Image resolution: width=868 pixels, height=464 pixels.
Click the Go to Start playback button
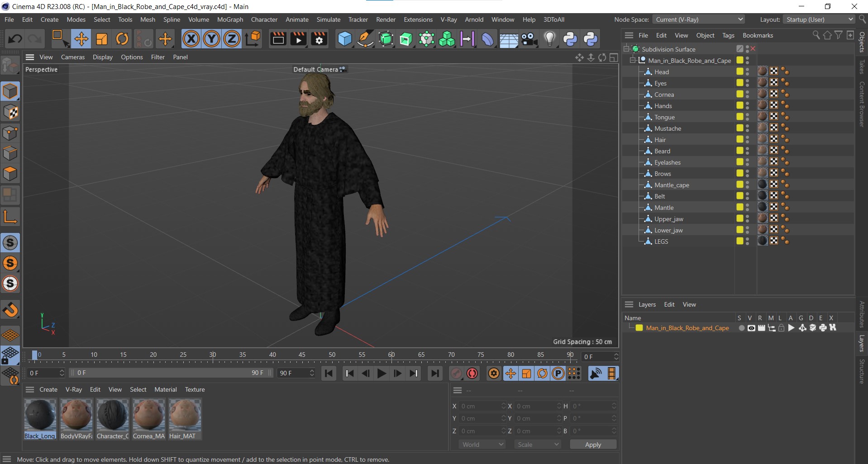pyautogui.click(x=329, y=374)
